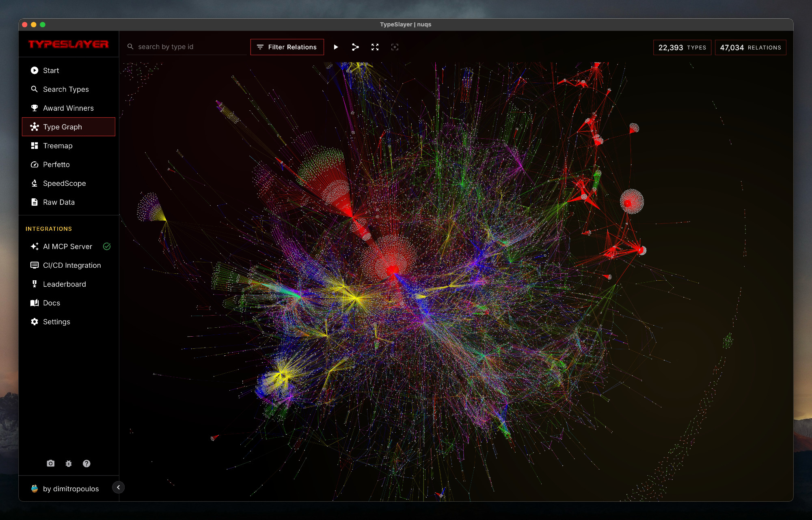Click the play simulation icon

point(336,47)
